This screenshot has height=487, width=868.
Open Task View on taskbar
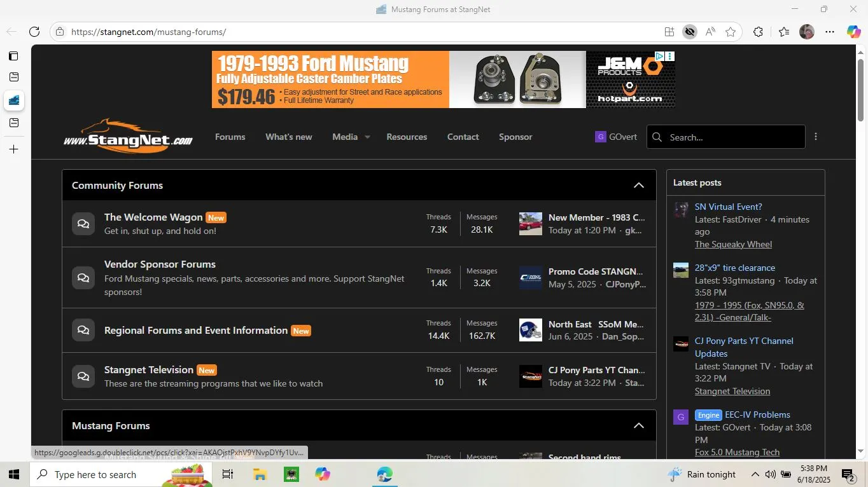point(228,474)
